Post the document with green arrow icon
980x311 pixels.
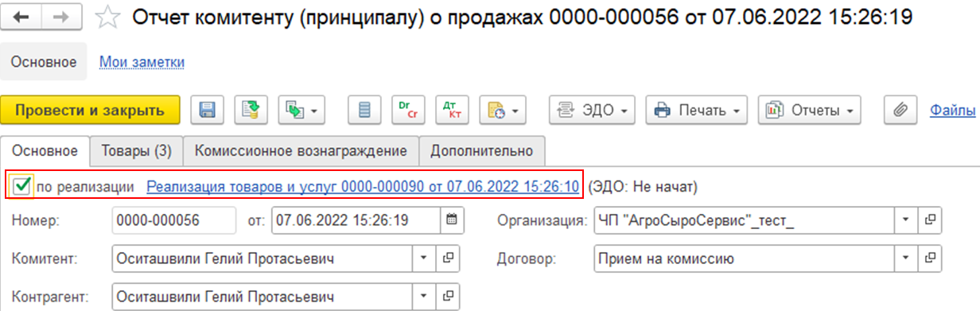[251, 111]
